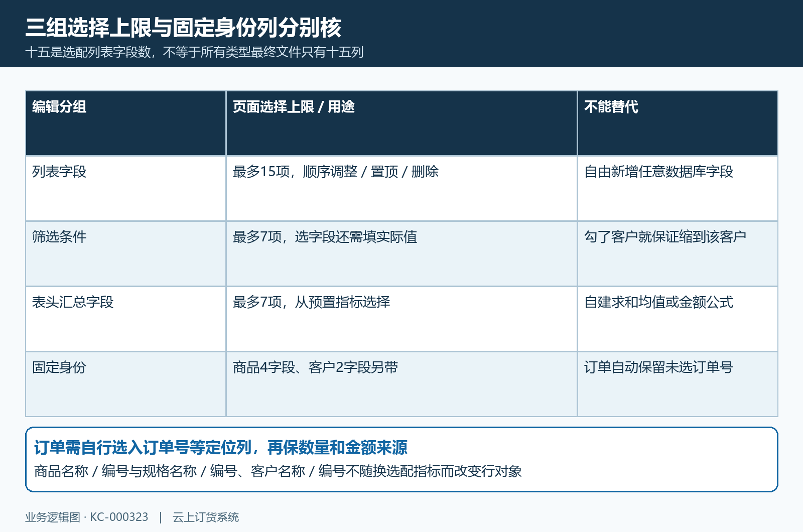
Task: Select the 编辑分组 column header
Action: click(125, 123)
